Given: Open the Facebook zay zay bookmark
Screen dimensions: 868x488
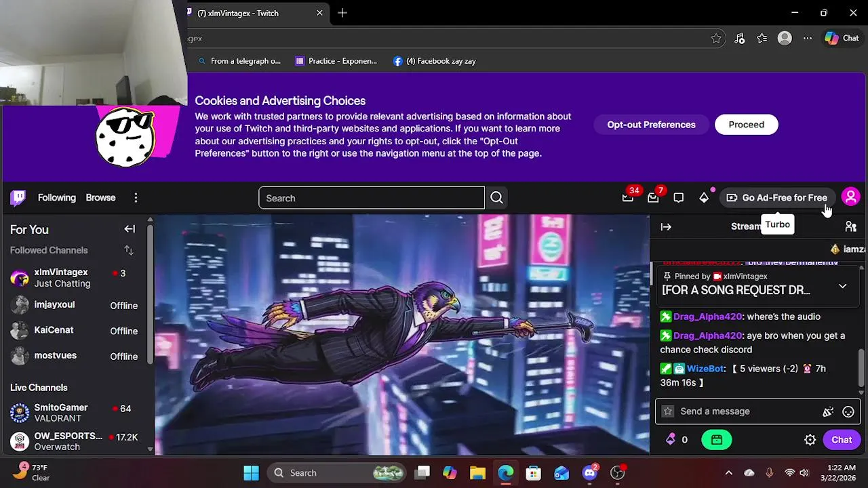Looking at the screenshot, I should [x=435, y=61].
